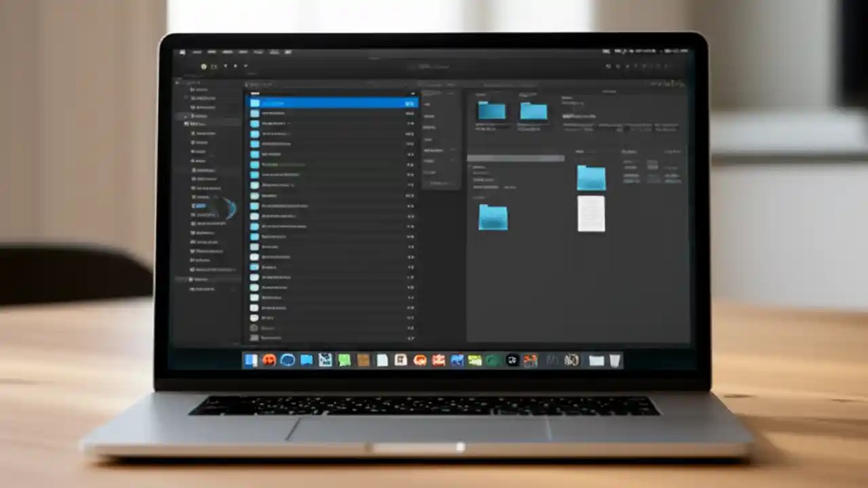This screenshot has width=868, height=488.
Task: Enable the highlighted sidebar item mid-list
Action: (197, 204)
